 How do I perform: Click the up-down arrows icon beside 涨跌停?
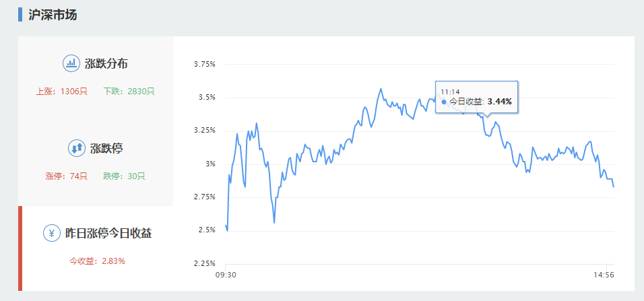coord(77,148)
